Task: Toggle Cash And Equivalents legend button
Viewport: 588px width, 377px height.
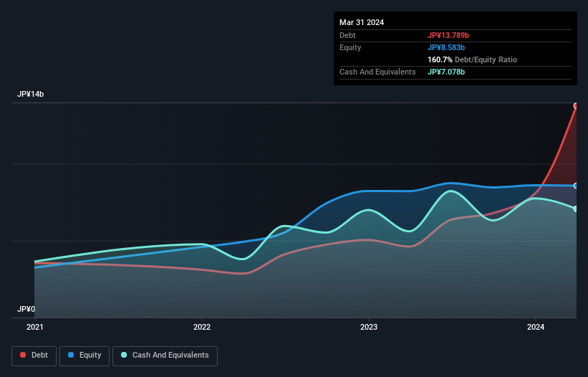Action: tap(165, 355)
